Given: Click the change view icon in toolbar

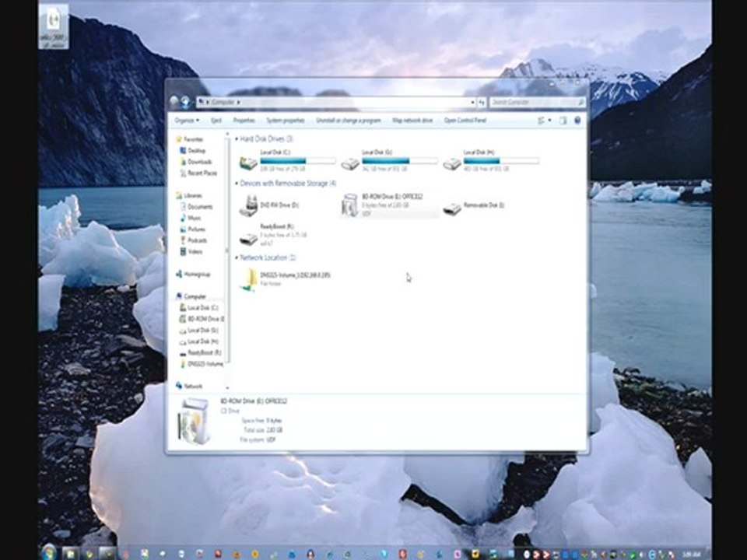Looking at the screenshot, I should coord(541,121).
